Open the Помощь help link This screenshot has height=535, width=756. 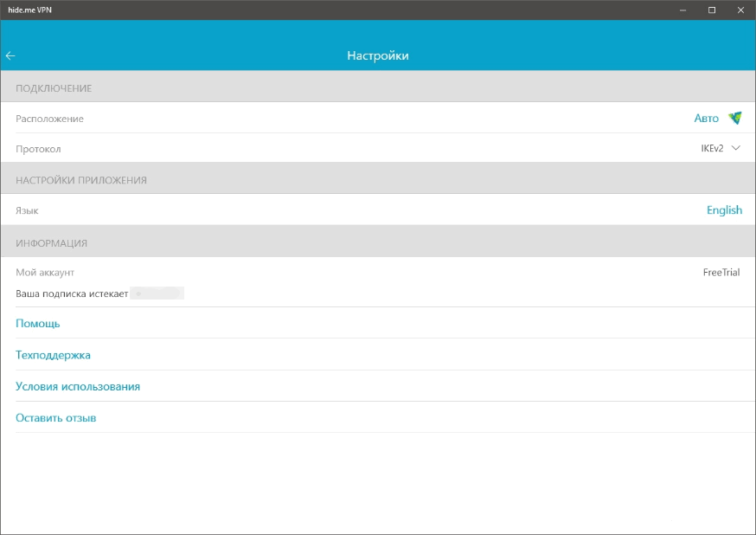37,324
